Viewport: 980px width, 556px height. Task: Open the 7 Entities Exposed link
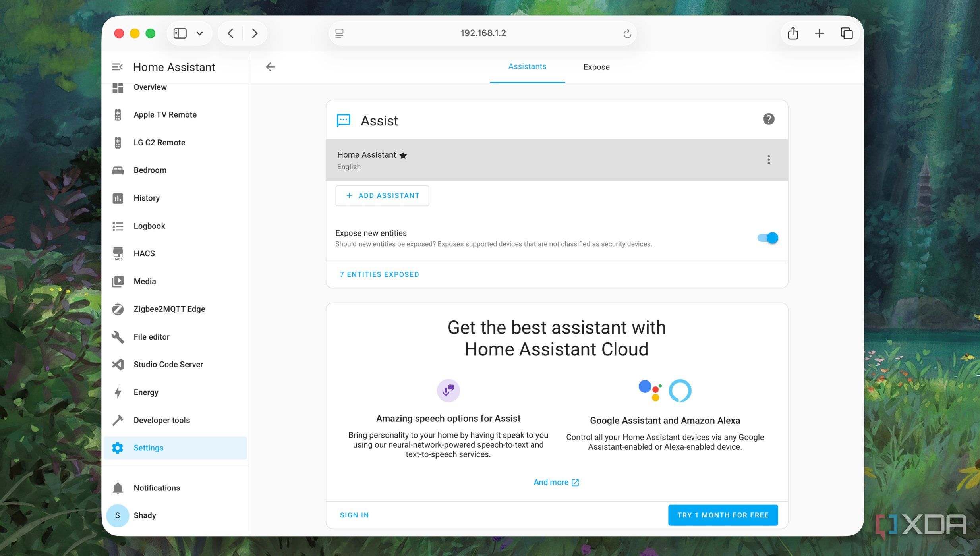click(x=379, y=275)
